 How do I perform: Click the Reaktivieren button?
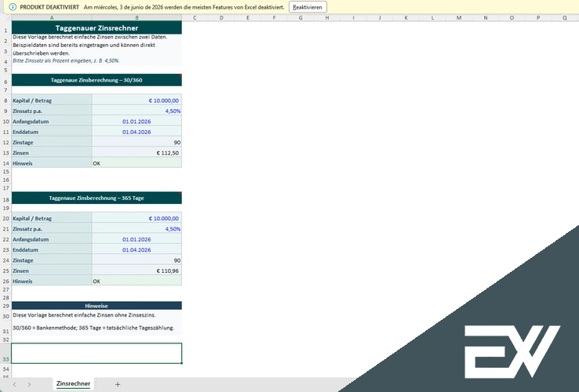pos(308,7)
